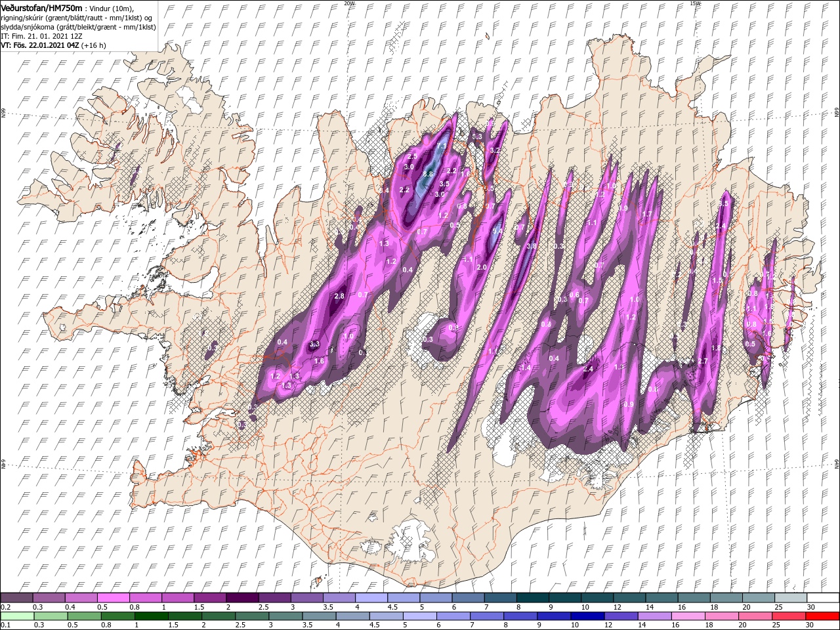Click the snow scale swatch between 2 and 2.5
The width and height of the screenshot is (840, 630).
pos(242,598)
